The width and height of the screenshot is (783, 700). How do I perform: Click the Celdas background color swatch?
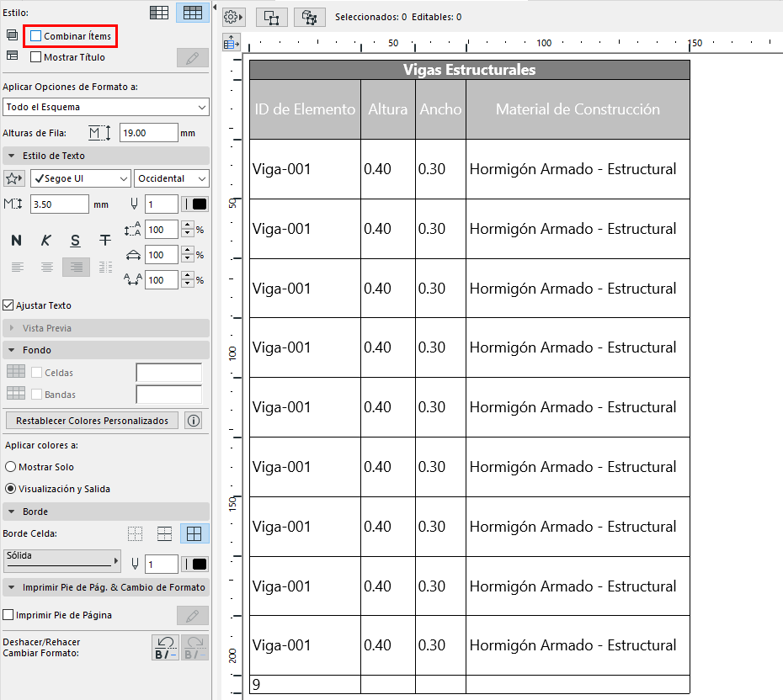pyautogui.click(x=168, y=373)
